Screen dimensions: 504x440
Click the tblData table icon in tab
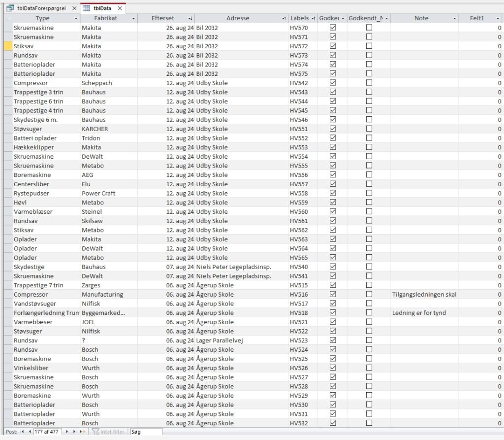click(87, 8)
